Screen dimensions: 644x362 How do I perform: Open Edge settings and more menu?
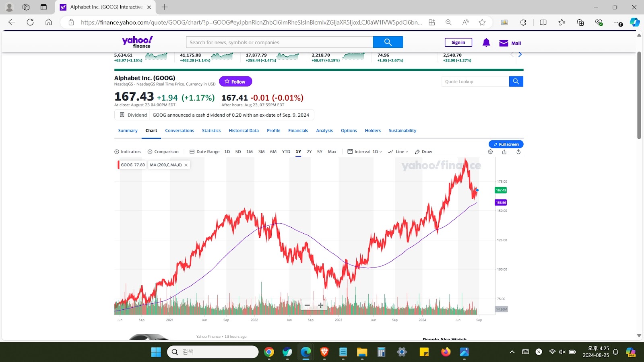618,23
